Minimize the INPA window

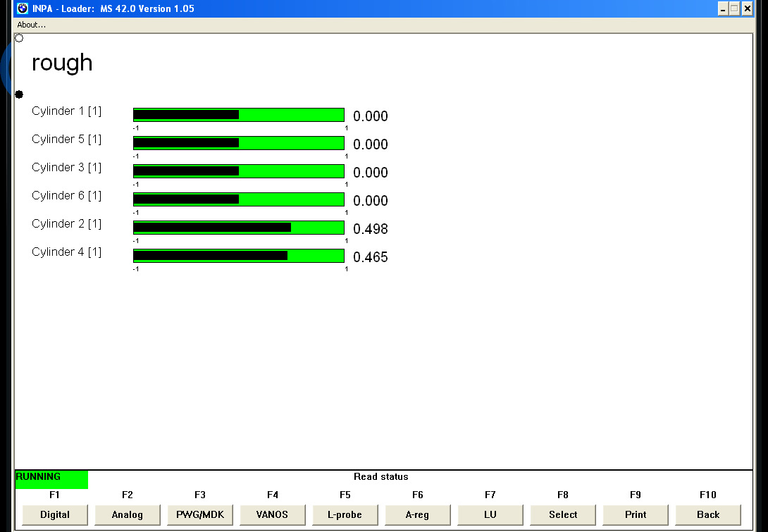723,9
